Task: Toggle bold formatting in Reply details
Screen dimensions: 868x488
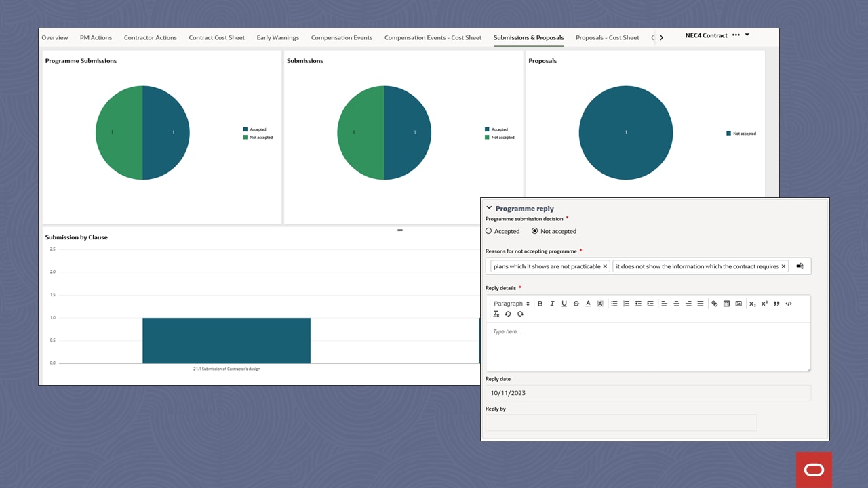Action: [x=540, y=304]
